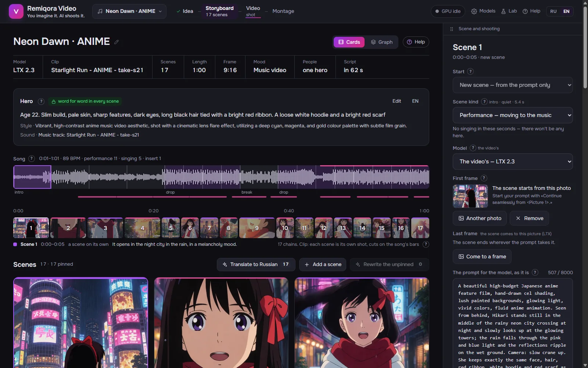Click the Mood value Music video
The image size is (588, 368).
coord(270,70)
